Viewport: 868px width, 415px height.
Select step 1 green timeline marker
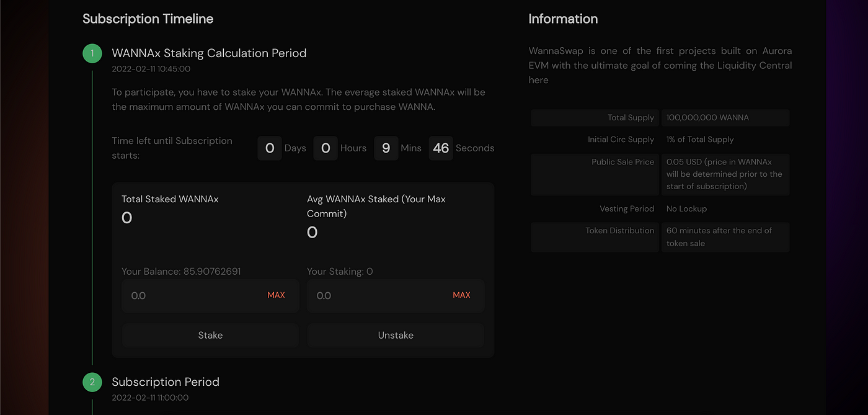point(92,53)
